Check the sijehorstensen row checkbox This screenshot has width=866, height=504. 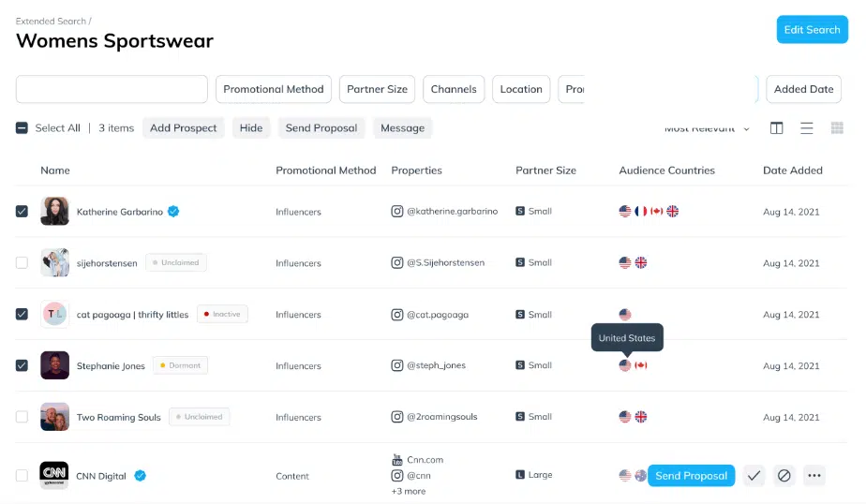click(22, 263)
